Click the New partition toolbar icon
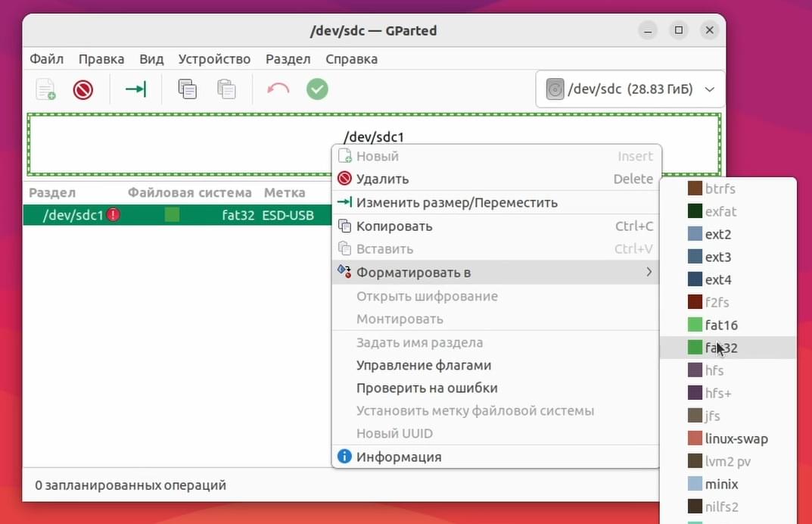Screen dimensions: 812x524 (45, 89)
